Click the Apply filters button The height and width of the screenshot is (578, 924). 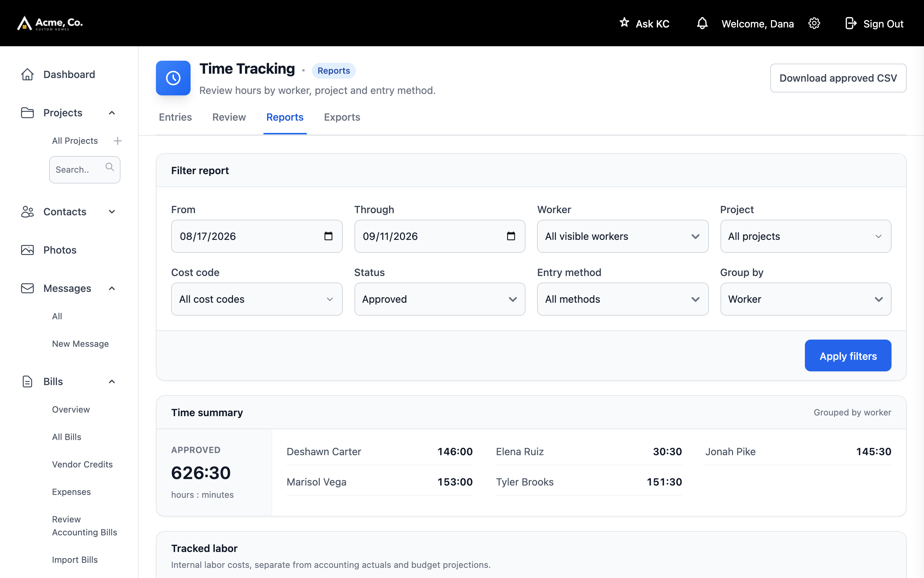click(x=848, y=355)
